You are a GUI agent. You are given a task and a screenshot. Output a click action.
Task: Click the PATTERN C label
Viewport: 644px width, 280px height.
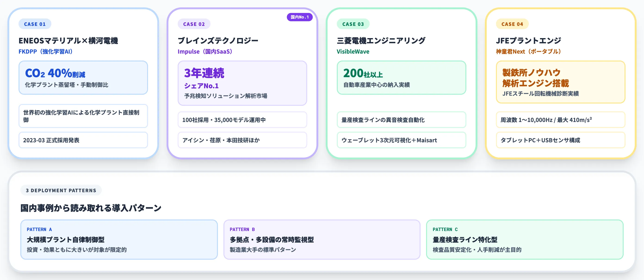pos(445,229)
